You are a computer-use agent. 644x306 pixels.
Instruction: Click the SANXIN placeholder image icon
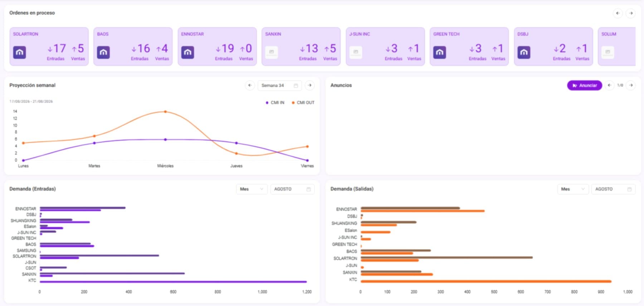point(272,53)
